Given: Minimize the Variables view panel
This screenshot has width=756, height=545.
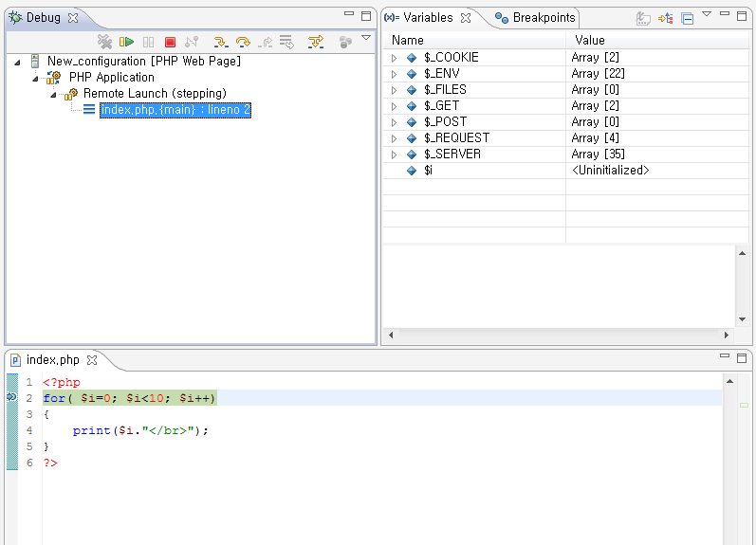Looking at the screenshot, I should coord(724,14).
